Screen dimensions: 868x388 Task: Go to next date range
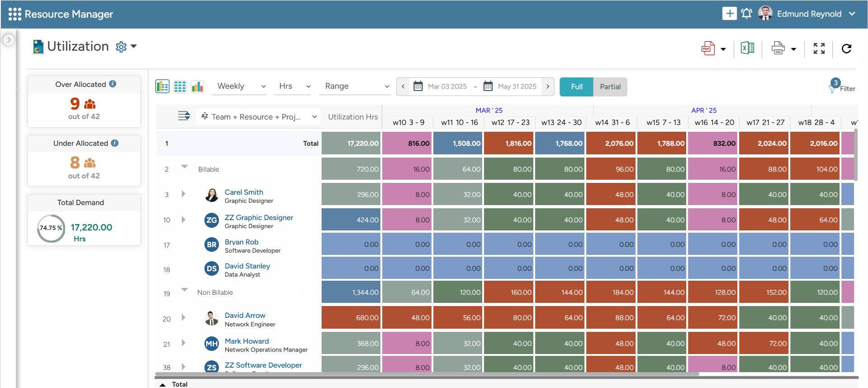click(548, 86)
